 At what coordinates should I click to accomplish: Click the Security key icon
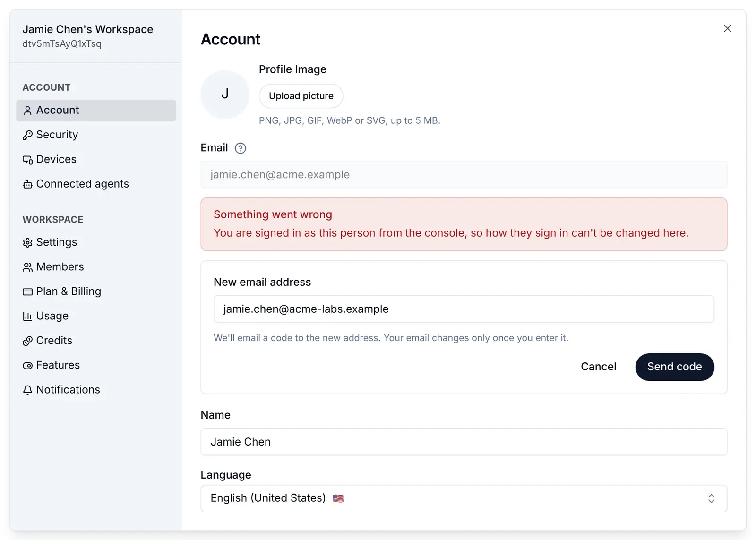tap(27, 135)
